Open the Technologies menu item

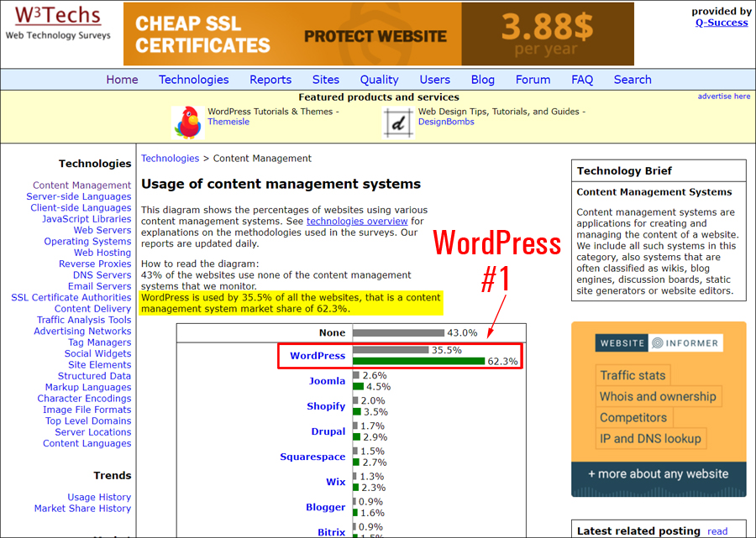(x=194, y=80)
